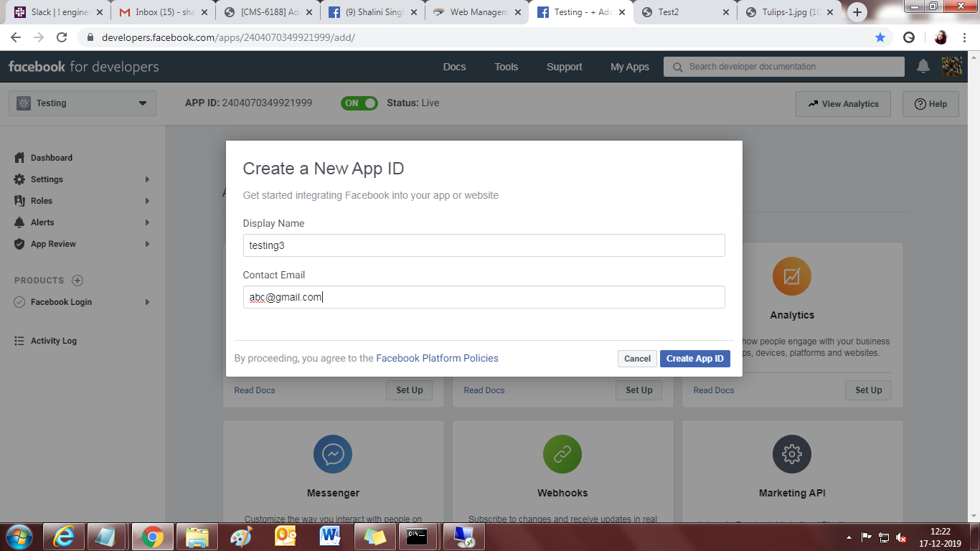Click the browser address bar URL
Screen dimensions: 980x551
coord(228,37)
